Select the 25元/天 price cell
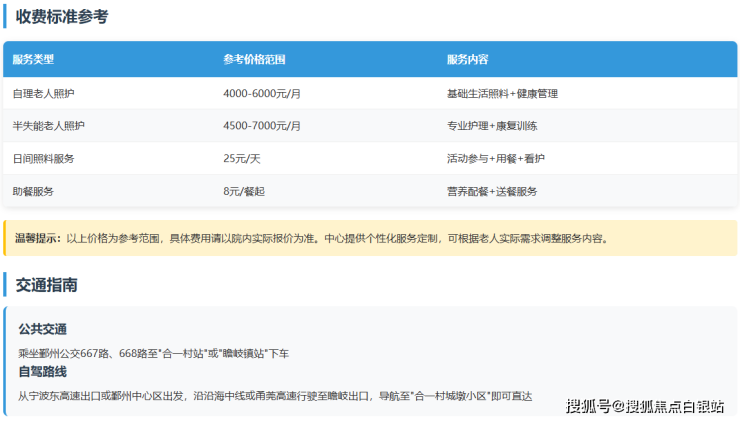The height and width of the screenshot is (422, 740). tap(243, 159)
